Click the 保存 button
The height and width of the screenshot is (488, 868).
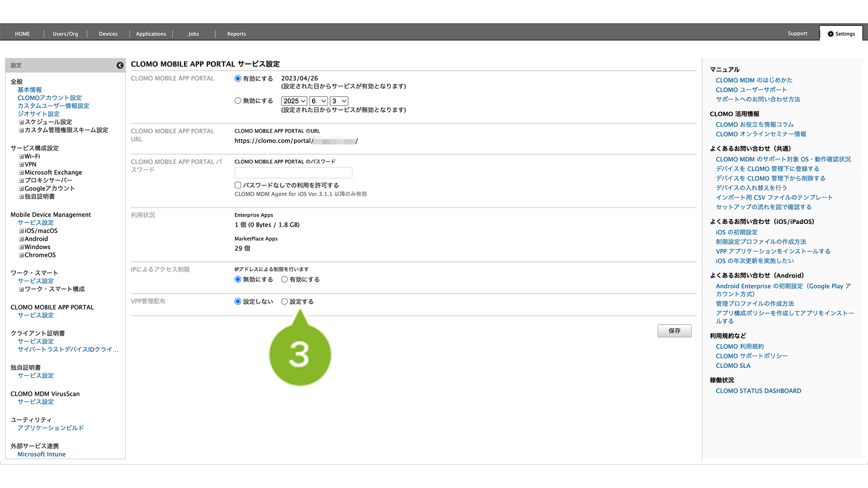pyautogui.click(x=675, y=331)
